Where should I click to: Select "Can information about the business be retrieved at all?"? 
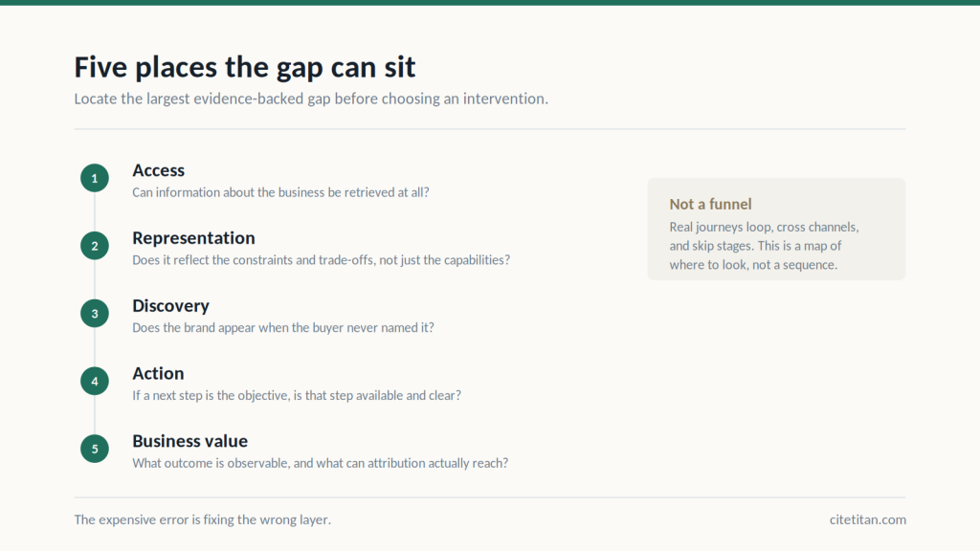click(280, 192)
